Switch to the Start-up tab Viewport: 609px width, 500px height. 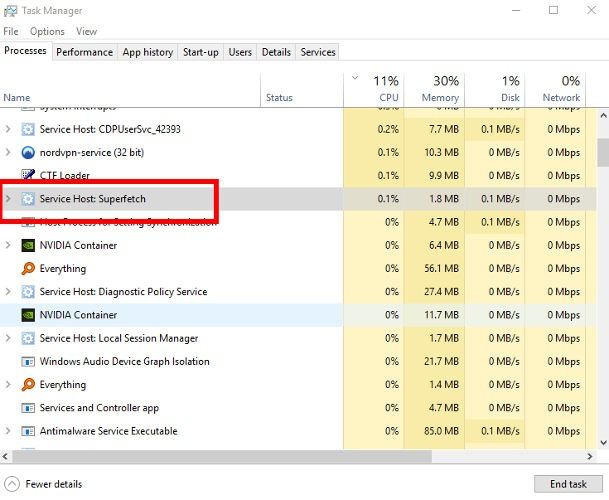point(200,52)
